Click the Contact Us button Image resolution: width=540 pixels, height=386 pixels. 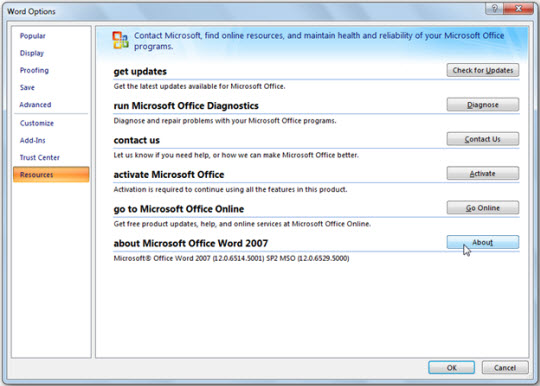[483, 139]
